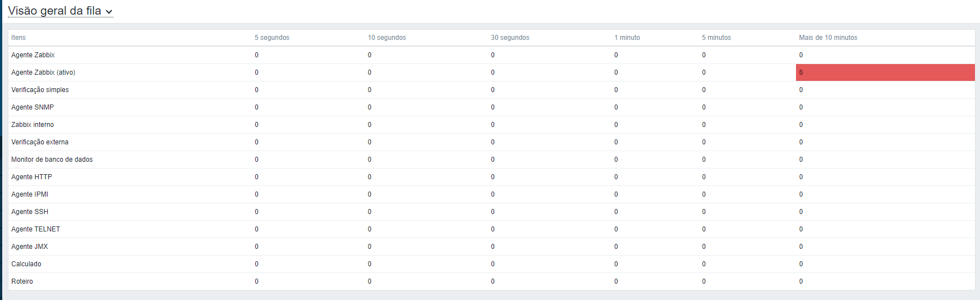The image size is (980, 300).
Task: Select Agente SSH over-10-minutes count link
Action: (801, 212)
